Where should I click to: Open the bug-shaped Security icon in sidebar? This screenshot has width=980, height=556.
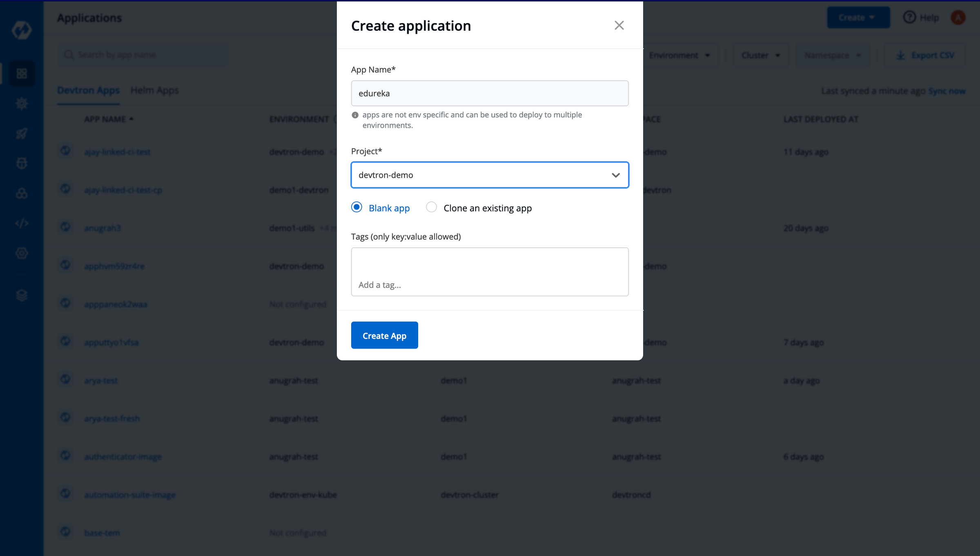click(x=22, y=163)
